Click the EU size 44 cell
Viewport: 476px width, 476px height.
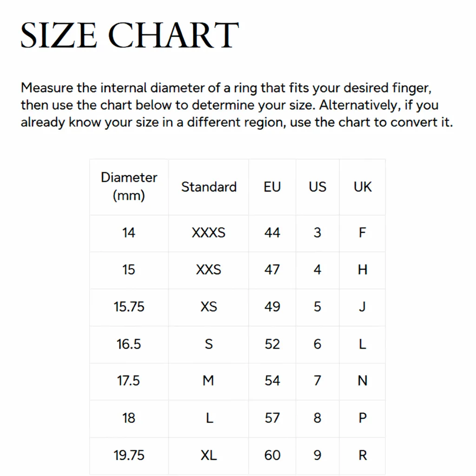[x=272, y=232]
